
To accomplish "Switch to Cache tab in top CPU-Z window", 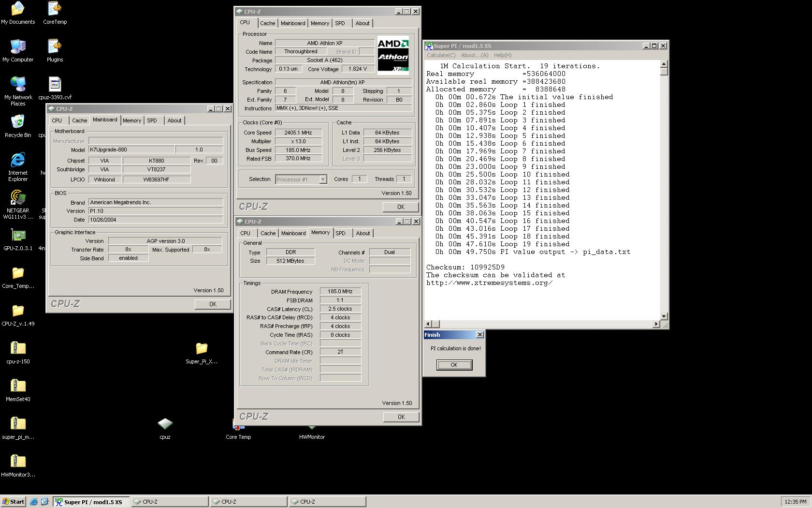I will click(267, 23).
